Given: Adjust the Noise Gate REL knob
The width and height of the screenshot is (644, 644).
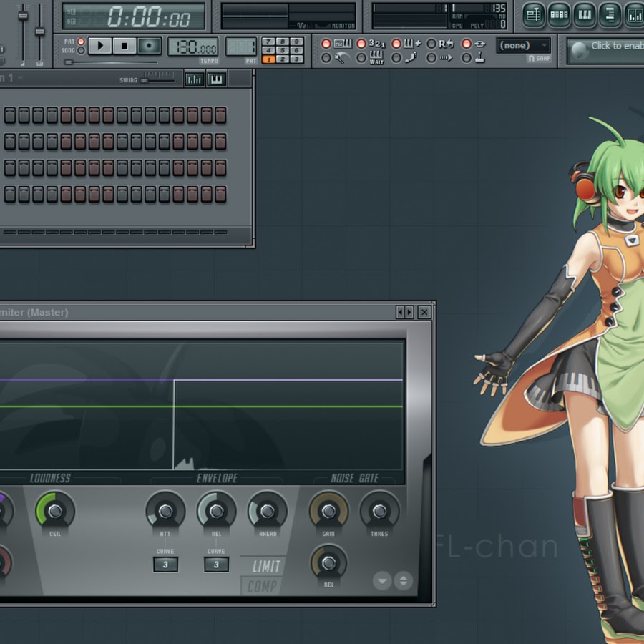Looking at the screenshot, I should pyautogui.click(x=328, y=562).
